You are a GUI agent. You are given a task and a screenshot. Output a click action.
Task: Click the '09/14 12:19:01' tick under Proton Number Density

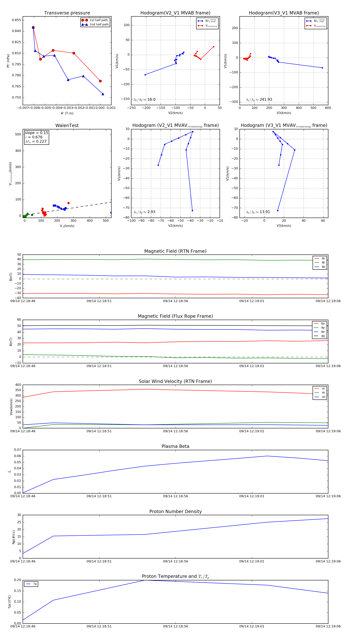252,561
